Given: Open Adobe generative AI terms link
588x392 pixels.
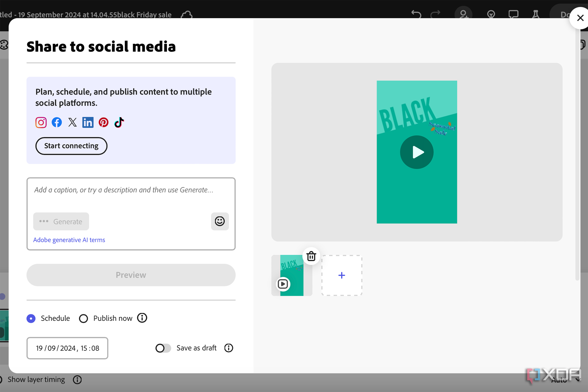Looking at the screenshot, I should pos(69,240).
